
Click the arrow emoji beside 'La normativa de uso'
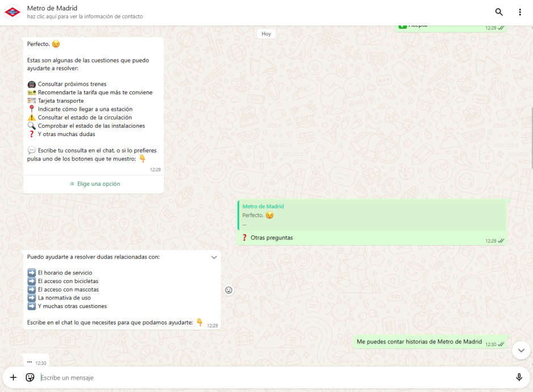point(32,298)
